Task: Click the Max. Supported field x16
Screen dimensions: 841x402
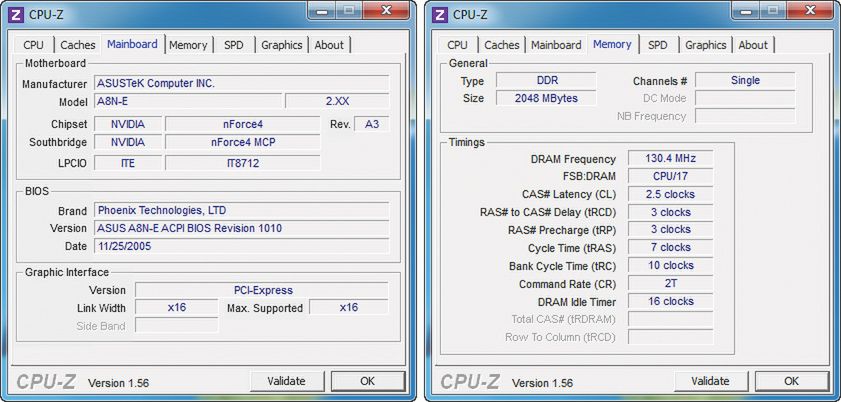Action: point(349,307)
